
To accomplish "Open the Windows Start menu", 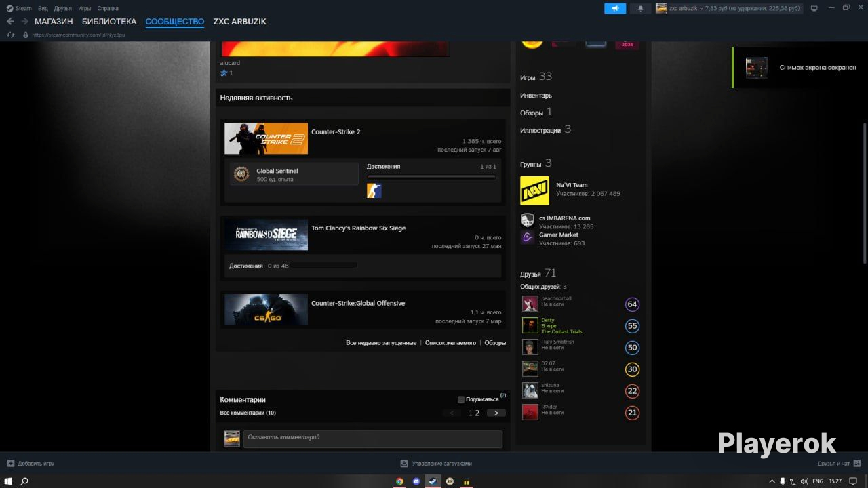I will 7,481.
